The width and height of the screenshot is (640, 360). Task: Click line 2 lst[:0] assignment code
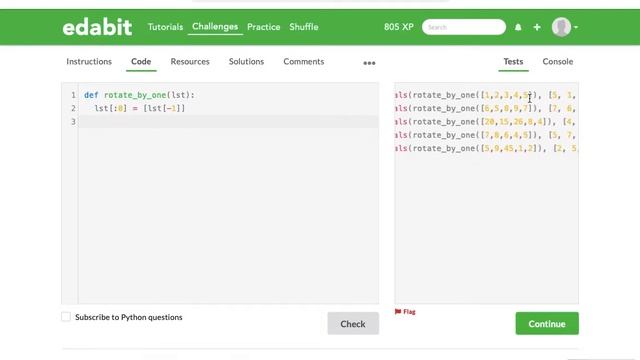coord(140,109)
